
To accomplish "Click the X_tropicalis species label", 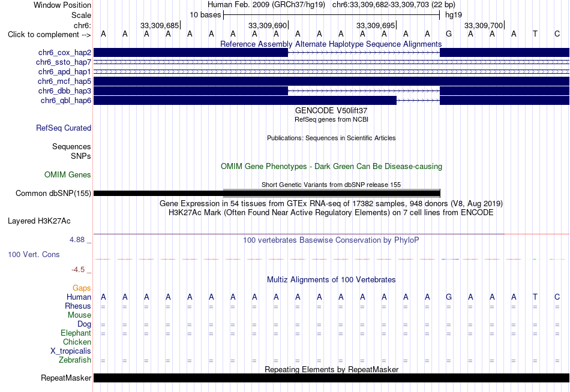I will (x=71, y=351).
